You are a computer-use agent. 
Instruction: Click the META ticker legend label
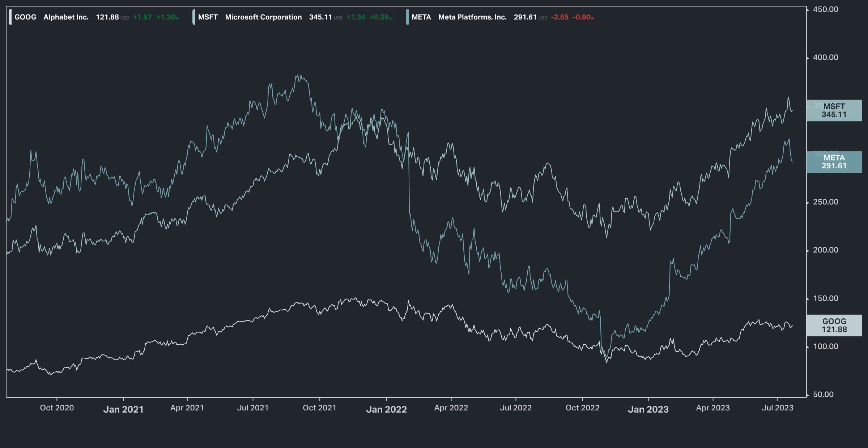(421, 17)
